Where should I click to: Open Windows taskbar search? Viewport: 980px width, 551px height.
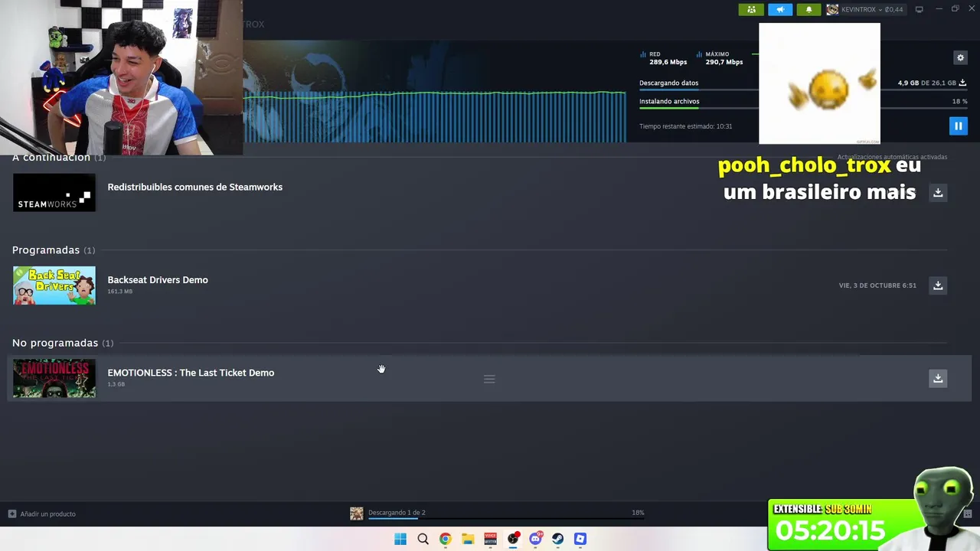click(x=423, y=539)
